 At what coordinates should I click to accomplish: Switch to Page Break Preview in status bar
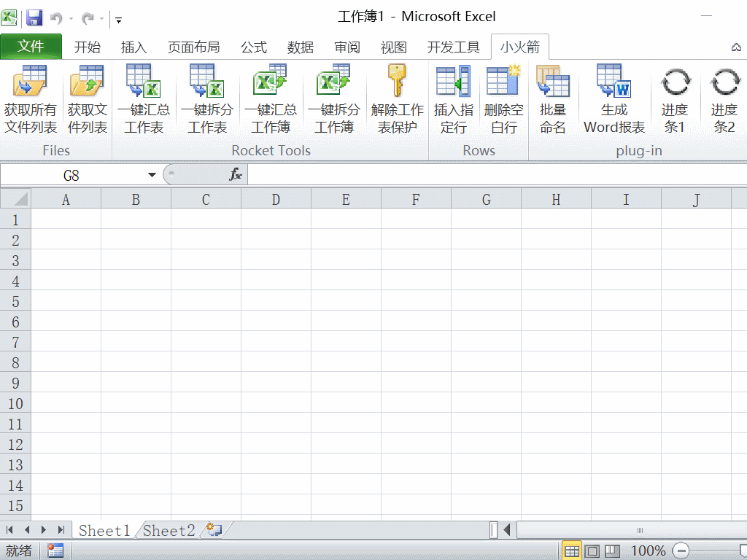coord(613,551)
